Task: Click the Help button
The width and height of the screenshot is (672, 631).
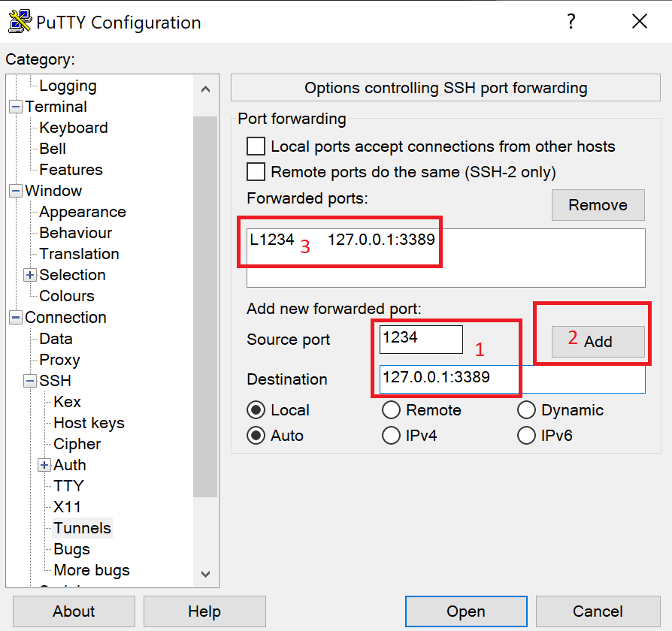Action: pyautogui.click(x=204, y=611)
